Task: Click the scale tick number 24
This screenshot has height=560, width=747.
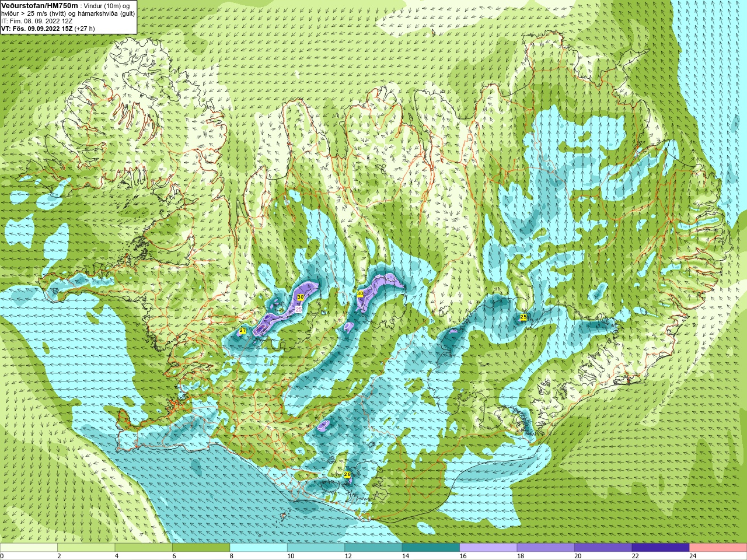Action: click(x=693, y=556)
